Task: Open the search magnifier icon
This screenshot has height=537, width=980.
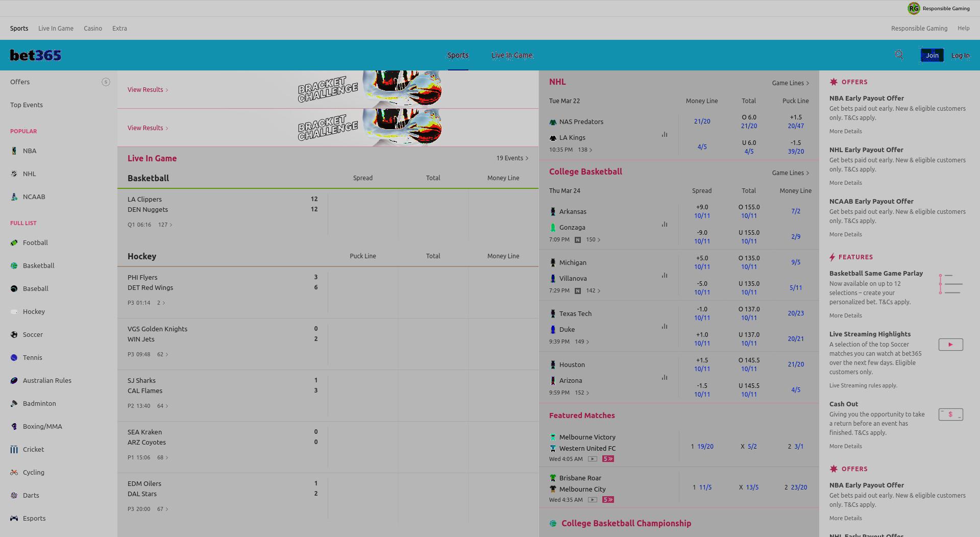Action: pyautogui.click(x=899, y=55)
